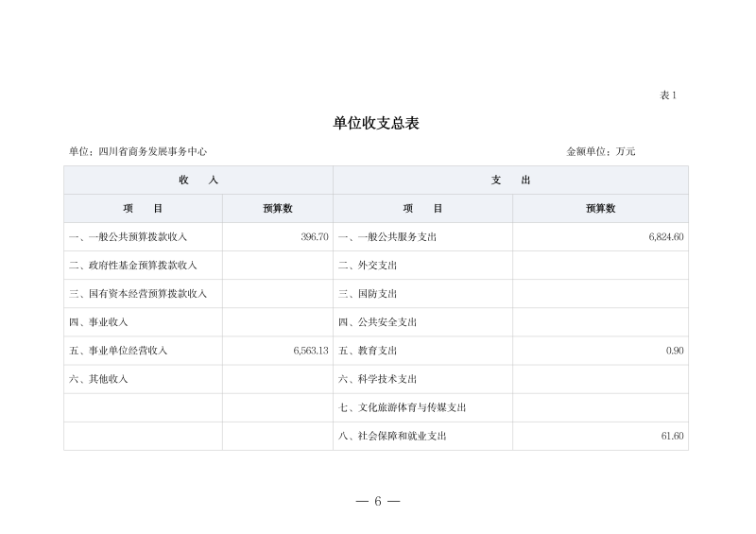Click the page number 6 at bottom
This screenshot has width=756, height=534.
377,501
